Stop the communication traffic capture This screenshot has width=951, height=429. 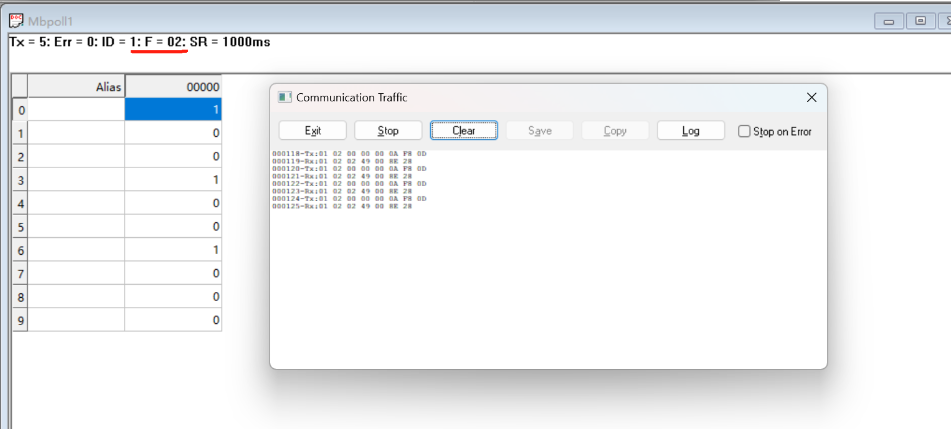(x=388, y=130)
